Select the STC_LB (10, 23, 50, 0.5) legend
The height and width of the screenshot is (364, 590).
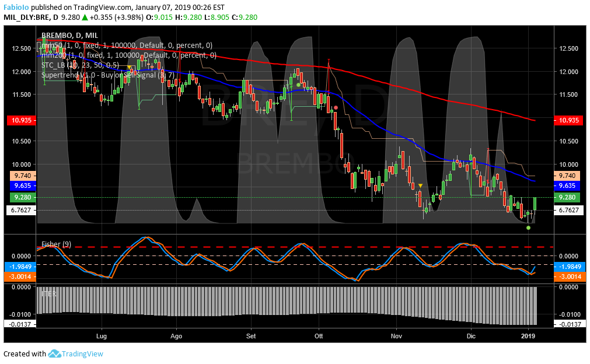[80, 65]
